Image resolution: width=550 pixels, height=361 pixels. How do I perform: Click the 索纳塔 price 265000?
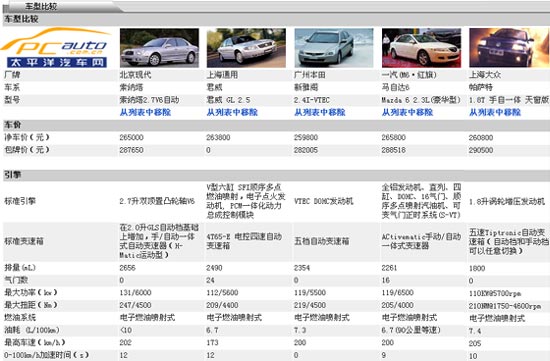pos(131,138)
